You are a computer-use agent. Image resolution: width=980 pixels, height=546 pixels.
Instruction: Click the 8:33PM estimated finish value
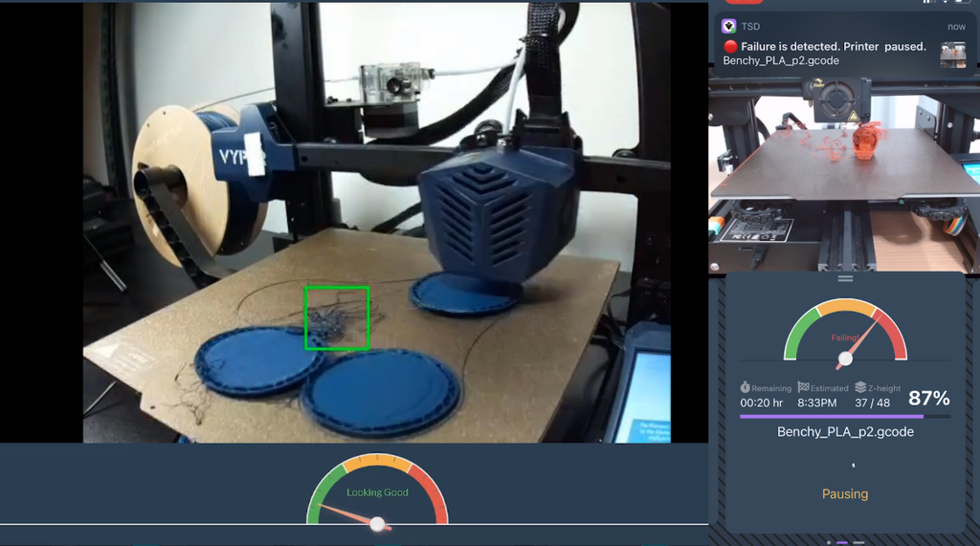(x=817, y=403)
